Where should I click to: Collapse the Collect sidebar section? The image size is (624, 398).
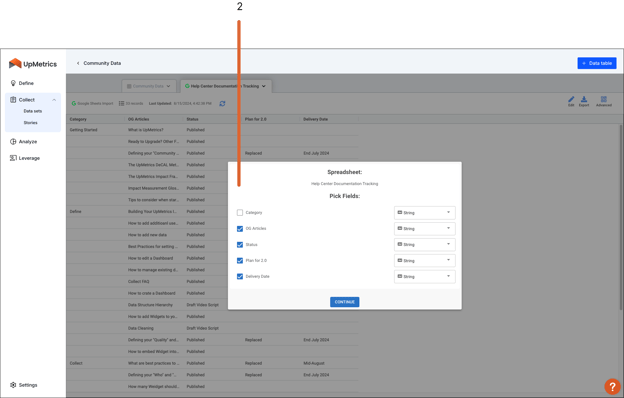click(x=54, y=100)
